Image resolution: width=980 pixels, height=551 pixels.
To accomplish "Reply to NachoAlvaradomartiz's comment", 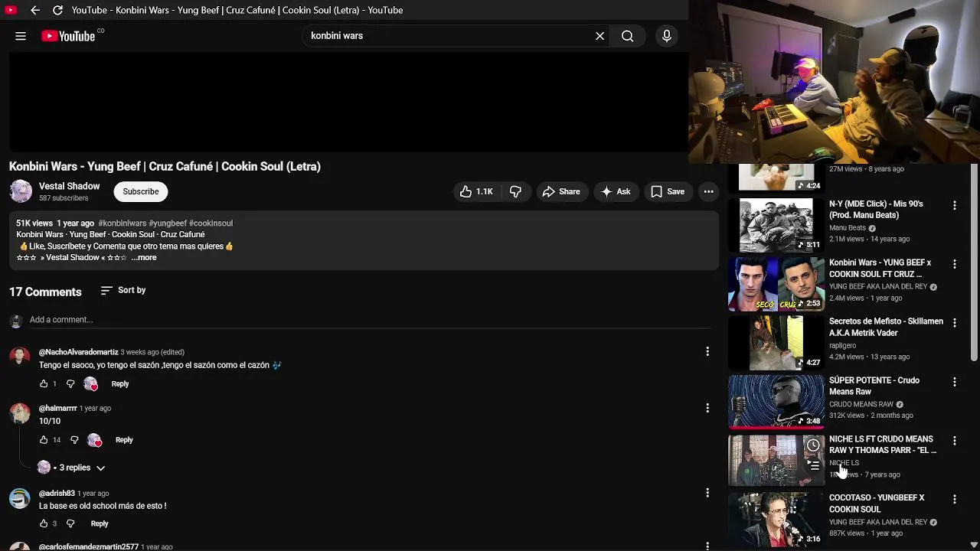I will 120,384.
